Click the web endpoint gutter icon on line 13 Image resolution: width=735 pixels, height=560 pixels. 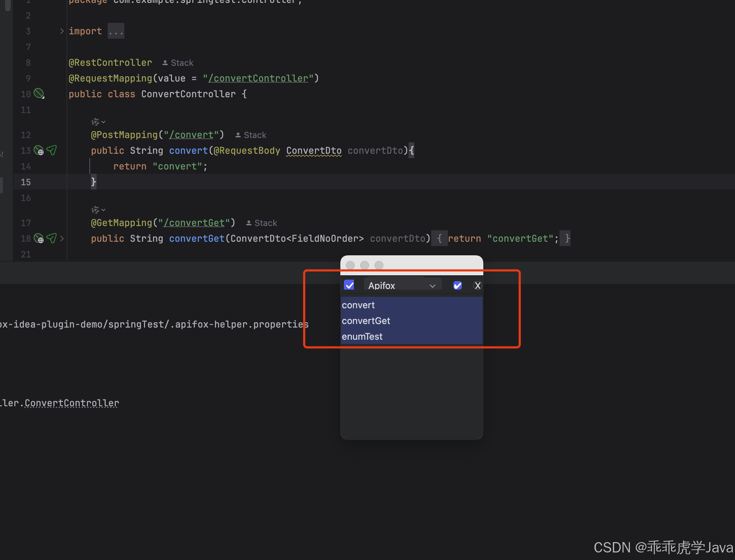(39, 150)
